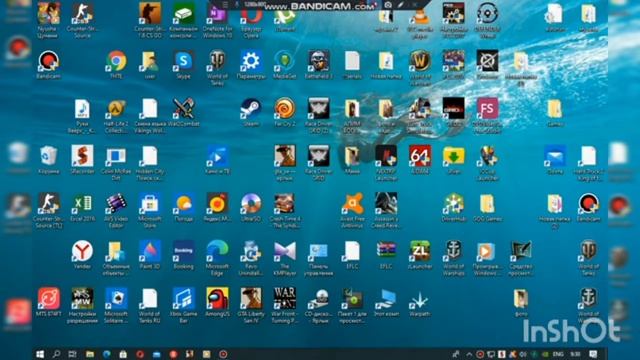Click the Windows Start button
Image resolution: width=640 pixels, height=360 pixels.
(x=40, y=354)
